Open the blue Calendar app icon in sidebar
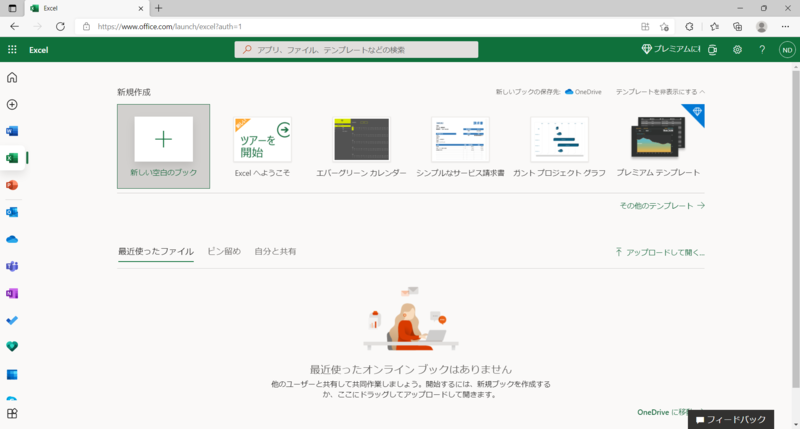 (12, 374)
